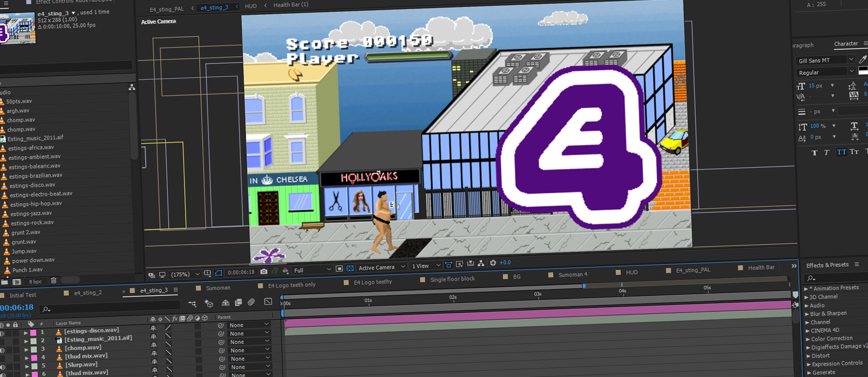Select the 50pts.wav item in project panel
Viewport: 868px width, 377px height.
coord(19,101)
